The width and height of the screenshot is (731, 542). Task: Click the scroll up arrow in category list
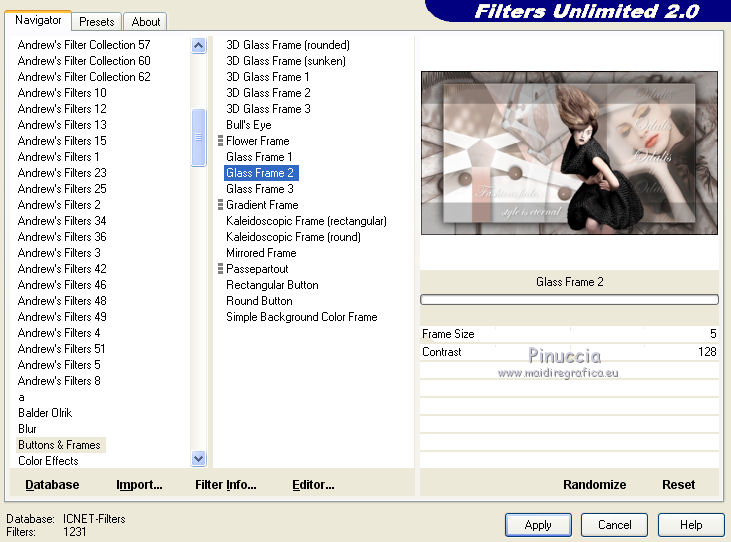(199, 46)
